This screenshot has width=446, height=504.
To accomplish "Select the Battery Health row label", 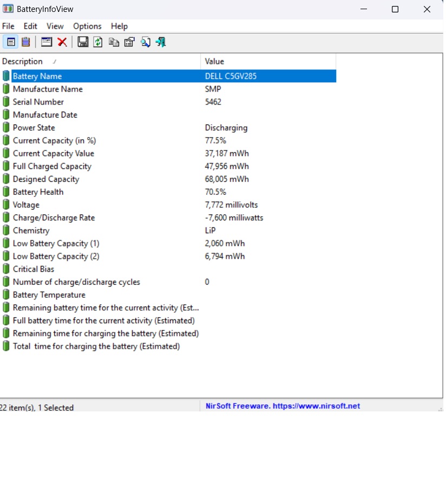I will 38,192.
